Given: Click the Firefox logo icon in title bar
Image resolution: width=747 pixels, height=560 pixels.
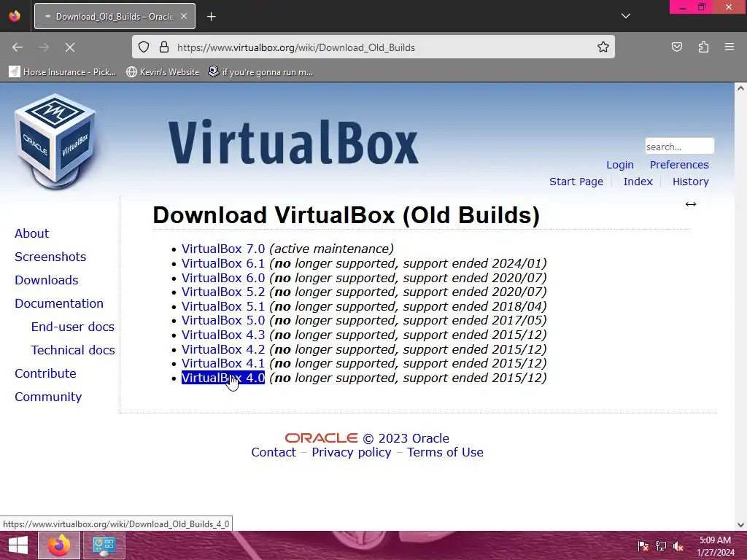Looking at the screenshot, I should [x=15, y=16].
